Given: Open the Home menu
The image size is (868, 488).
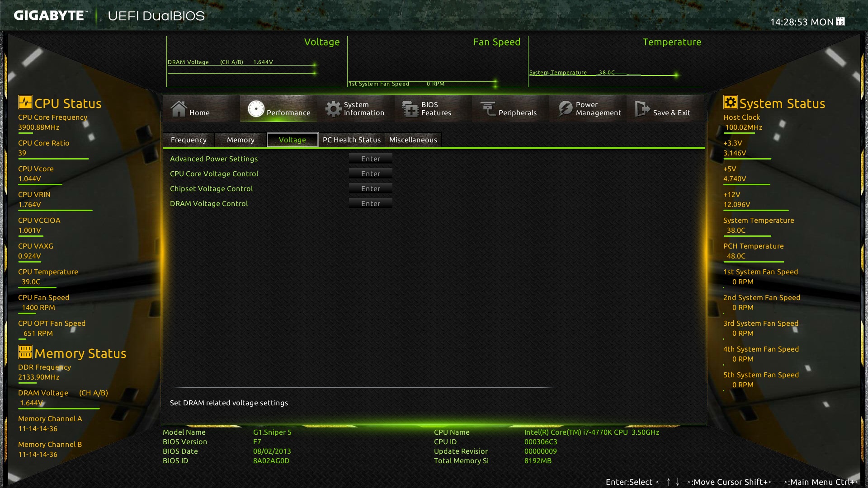Looking at the screenshot, I should [201, 108].
